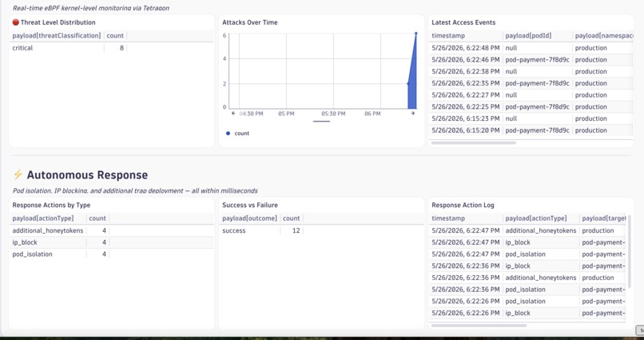
Task: Sort Response Action Log by timestamp header
Action: 448,218
